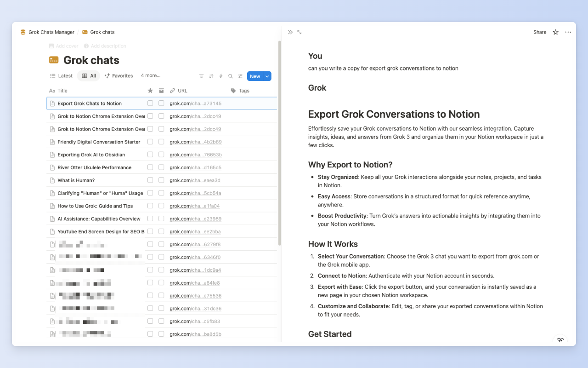Expand the 4 more... views list
Viewport: 588px width, 368px height.
pyautogui.click(x=151, y=75)
